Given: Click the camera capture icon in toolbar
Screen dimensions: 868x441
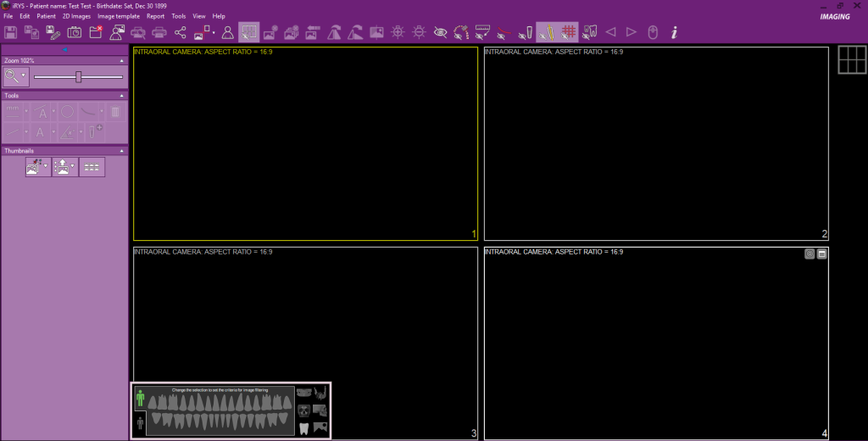Looking at the screenshot, I should (75, 32).
